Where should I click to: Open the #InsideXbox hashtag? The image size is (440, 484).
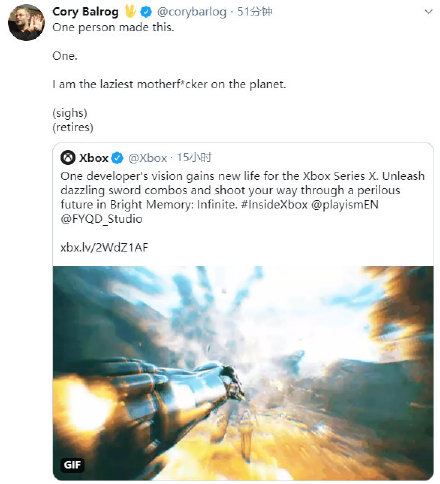tap(274, 204)
